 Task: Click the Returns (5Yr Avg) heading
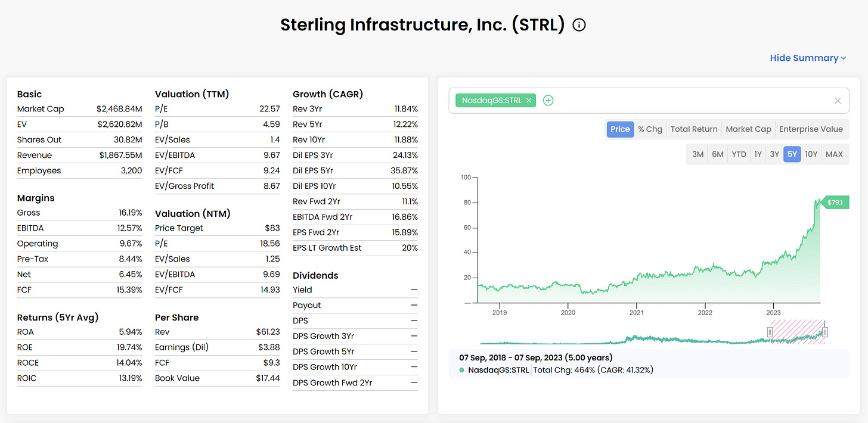(58, 317)
